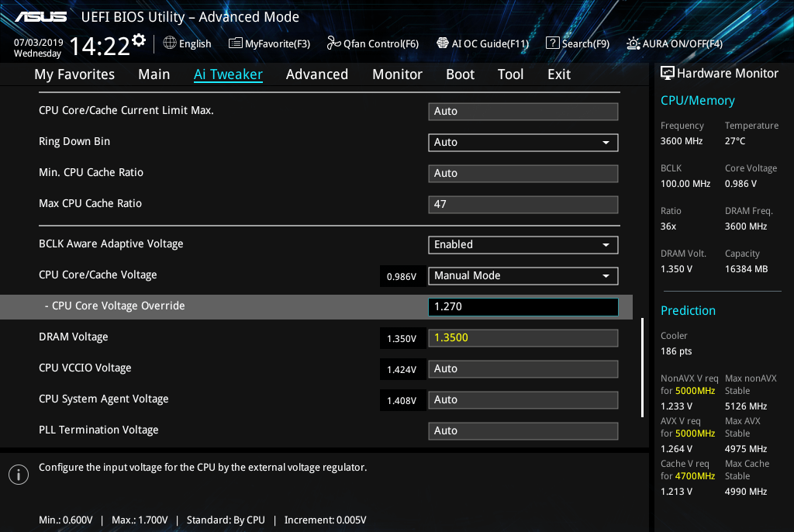Screen dimensions: 794x532
Task: Click the settings gear icon beside the clock
Action: coord(139,40)
